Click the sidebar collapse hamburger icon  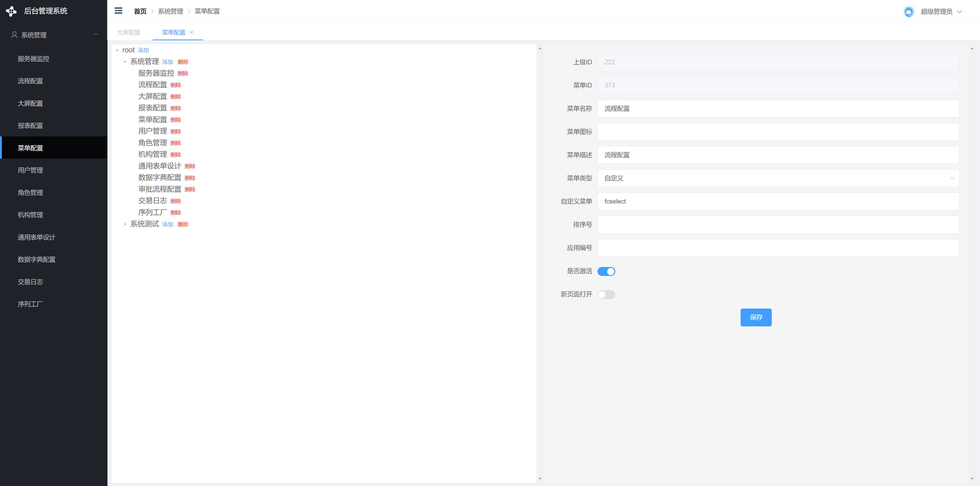[x=118, y=11]
